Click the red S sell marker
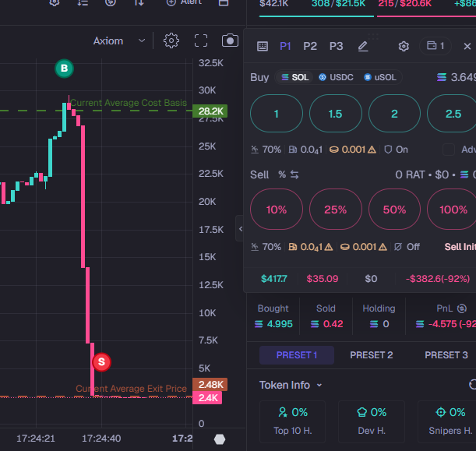Viewport: 476px width, 451px height. click(101, 362)
